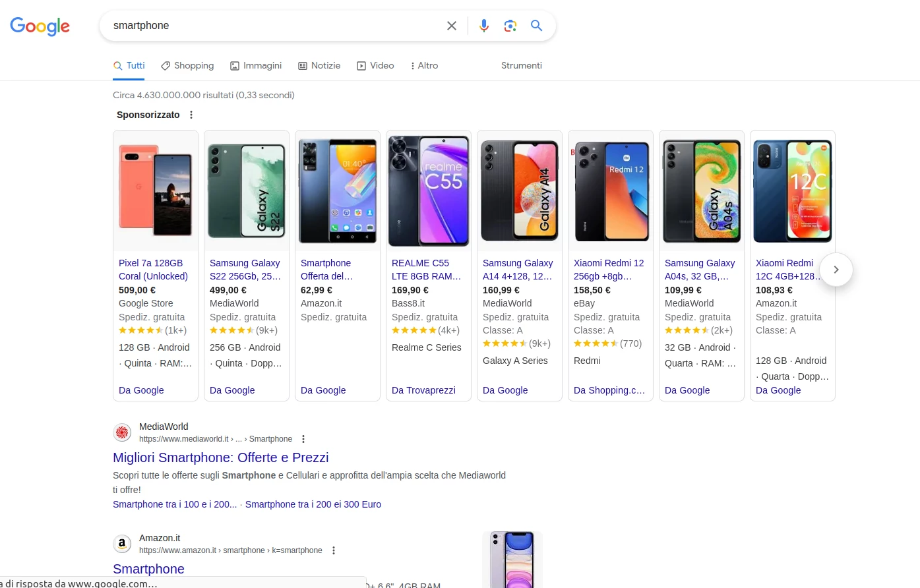Click Galaxy A Series label

tap(515, 361)
